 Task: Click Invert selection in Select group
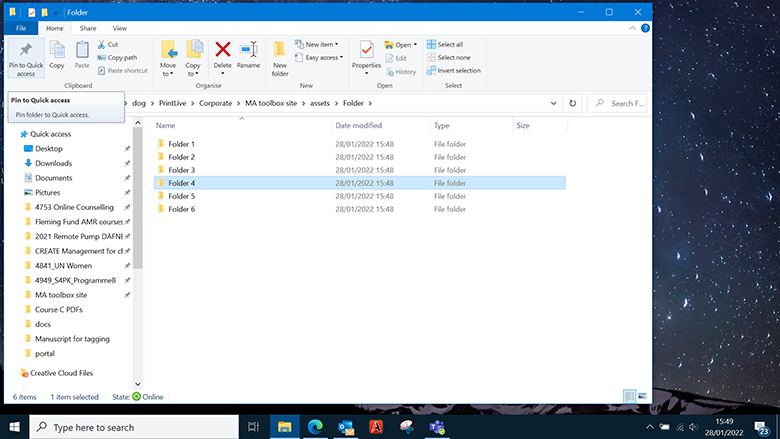click(453, 71)
